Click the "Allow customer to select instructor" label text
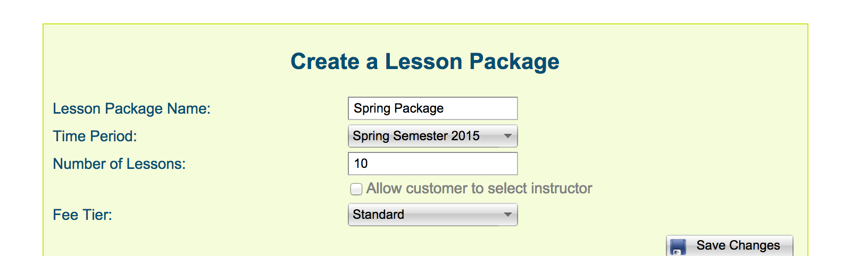The width and height of the screenshot is (868, 256). click(479, 189)
